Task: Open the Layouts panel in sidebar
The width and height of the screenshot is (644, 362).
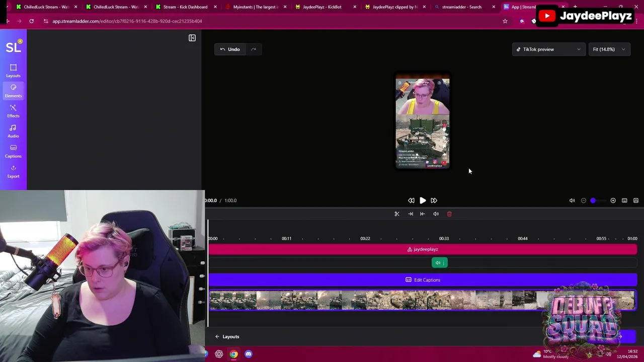Action: pos(13,71)
